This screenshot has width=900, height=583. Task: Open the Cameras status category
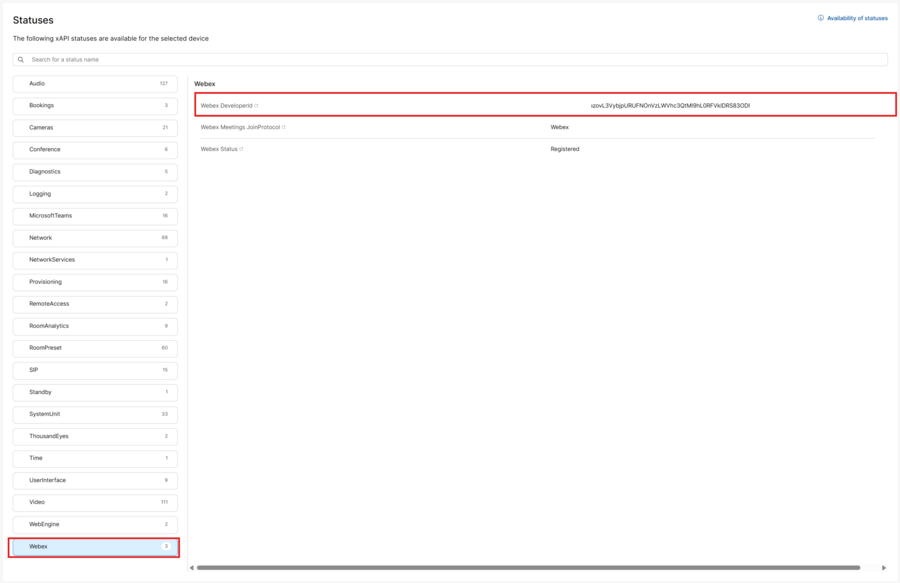point(95,128)
